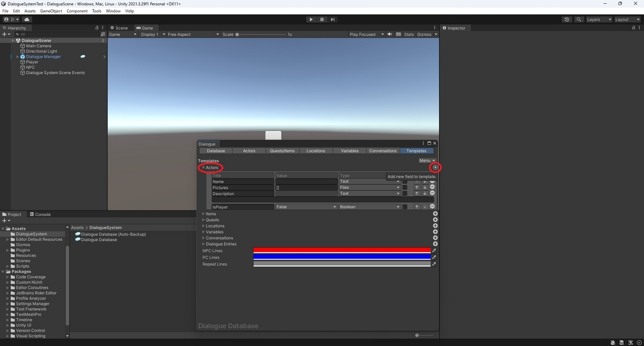Image resolution: width=644 pixels, height=346 pixels.
Task: Remove the Pictures field with minus icon
Action: (432, 187)
